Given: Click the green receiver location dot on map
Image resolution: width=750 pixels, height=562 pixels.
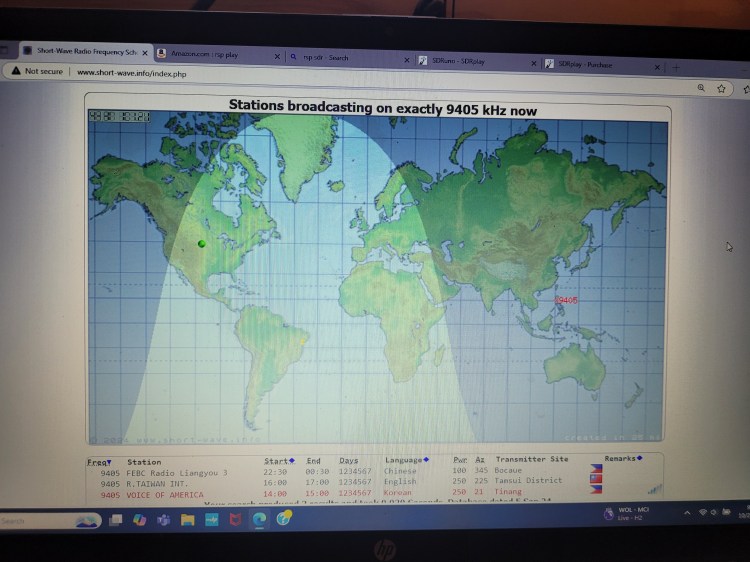Looking at the screenshot, I should 202,243.
